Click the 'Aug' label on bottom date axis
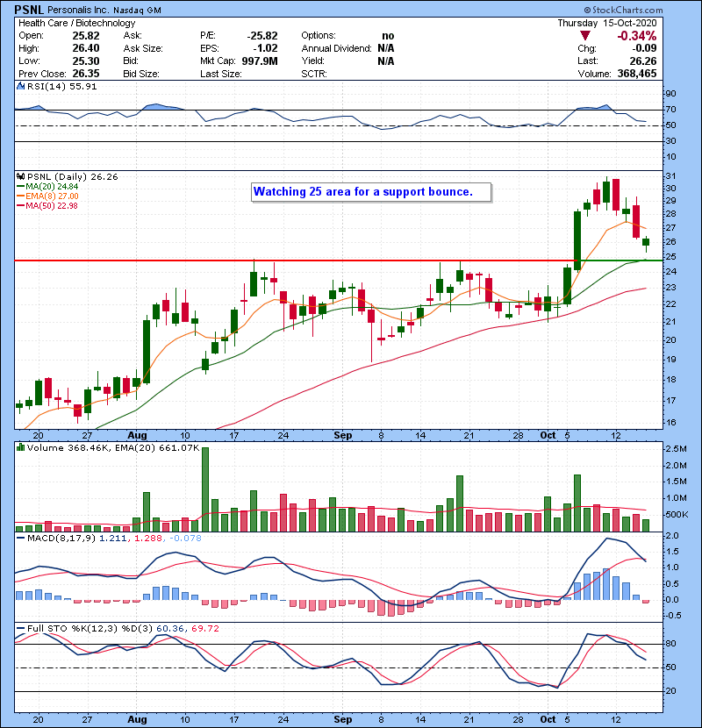Screen dimensions: 702x728 pos(137,719)
